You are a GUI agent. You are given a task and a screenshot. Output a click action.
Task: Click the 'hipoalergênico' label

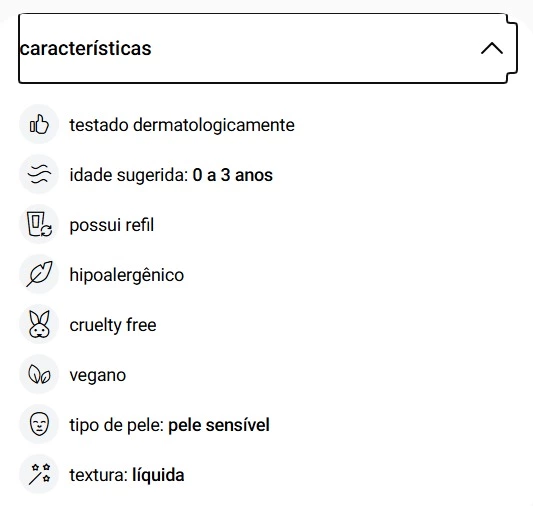pyautogui.click(x=126, y=275)
